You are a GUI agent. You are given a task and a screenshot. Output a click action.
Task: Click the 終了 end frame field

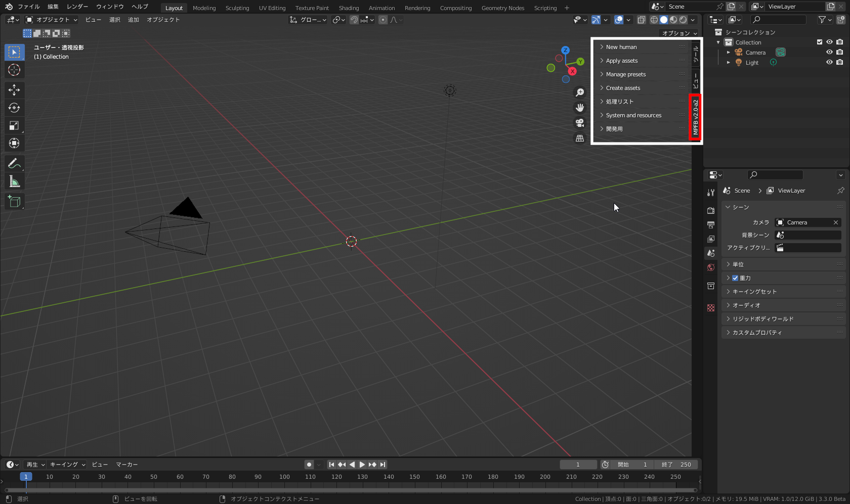(x=676, y=464)
